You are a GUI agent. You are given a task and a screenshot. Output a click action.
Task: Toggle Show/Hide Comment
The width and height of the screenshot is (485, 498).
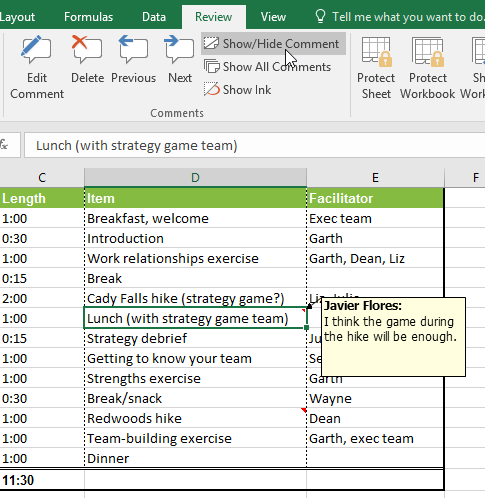[273, 44]
